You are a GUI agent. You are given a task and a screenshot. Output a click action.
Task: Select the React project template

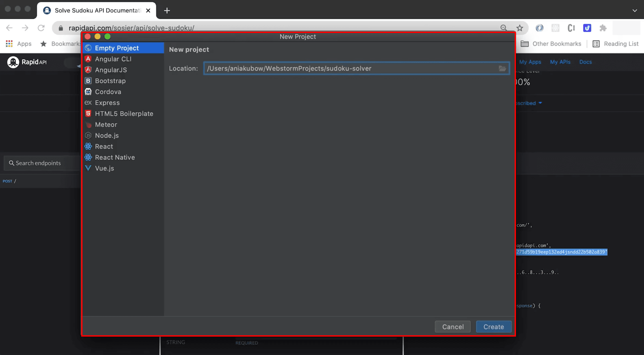123,146
